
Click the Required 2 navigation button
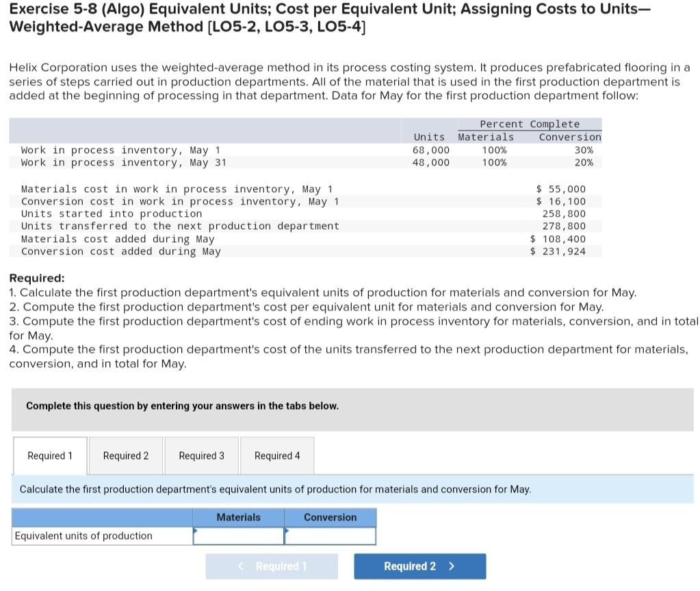point(419,566)
